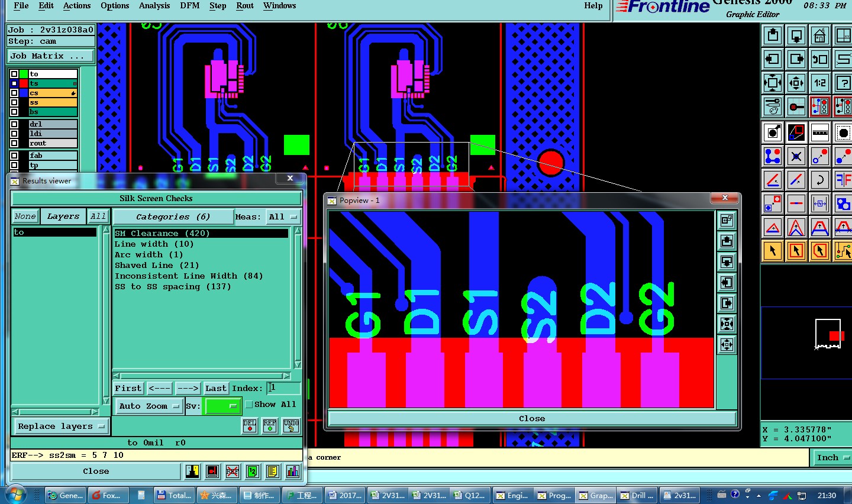Image resolution: width=852 pixels, height=504 pixels.
Task: Open the Help menu
Action: point(593,6)
